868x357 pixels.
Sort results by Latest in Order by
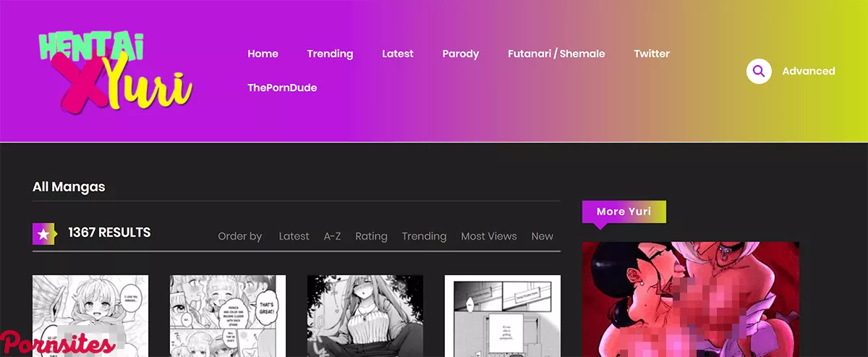click(294, 236)
